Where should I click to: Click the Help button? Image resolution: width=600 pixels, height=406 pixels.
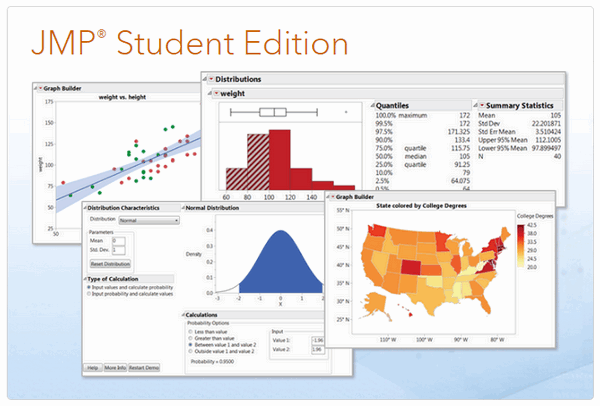click(x=93, y=368)
